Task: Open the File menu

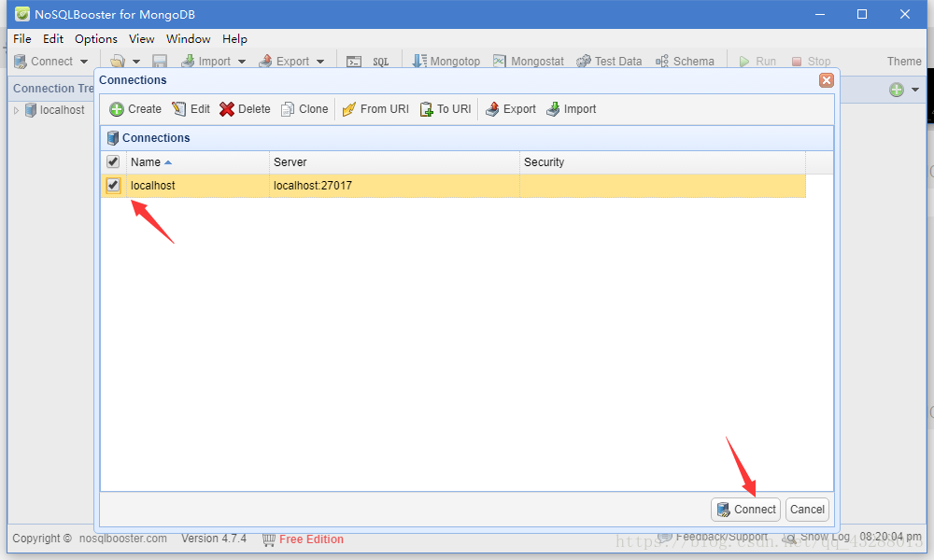Action: 22,38
